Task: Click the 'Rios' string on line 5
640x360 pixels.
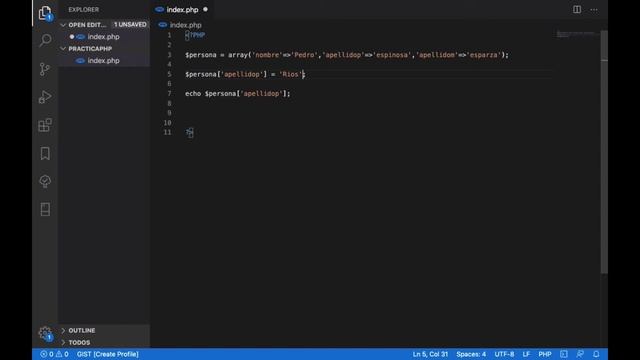Action: pos(291,74)
